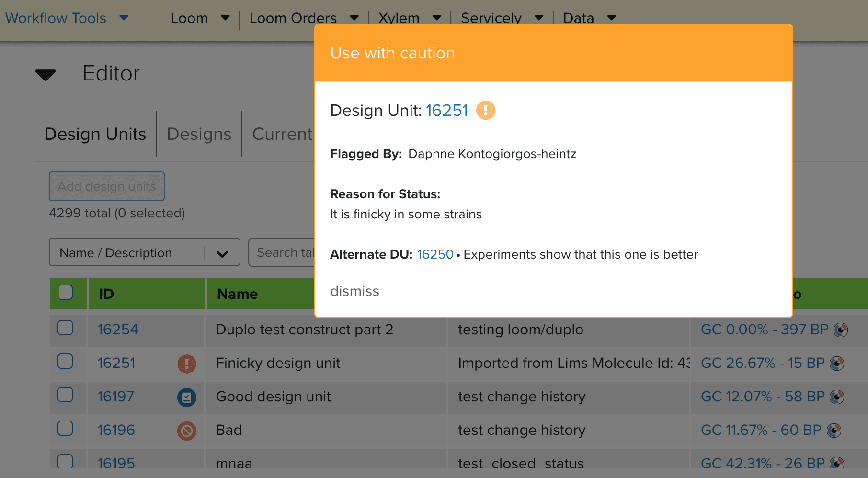
Task: Switch to the Designs tab
Action: click(x=199, y=134)
